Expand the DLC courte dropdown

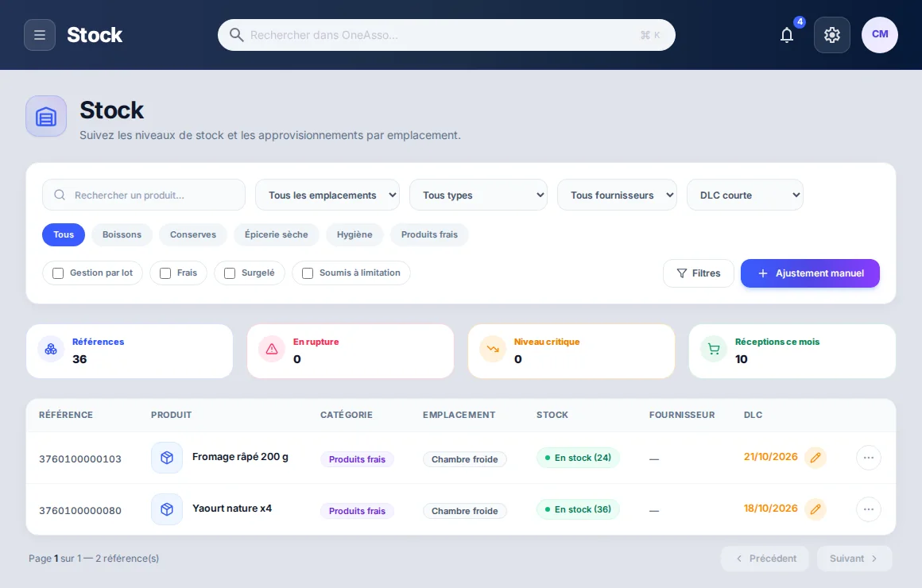click(x=745, y=195)
